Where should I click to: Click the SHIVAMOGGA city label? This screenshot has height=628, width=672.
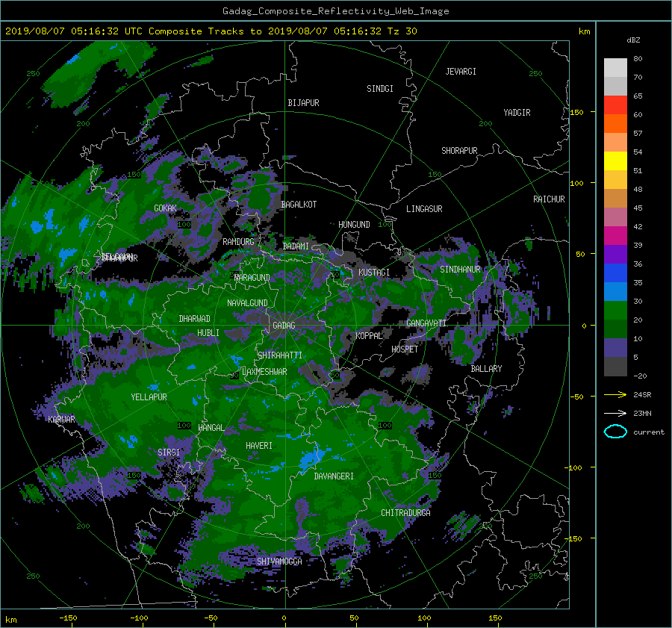[x=279, y=562]
